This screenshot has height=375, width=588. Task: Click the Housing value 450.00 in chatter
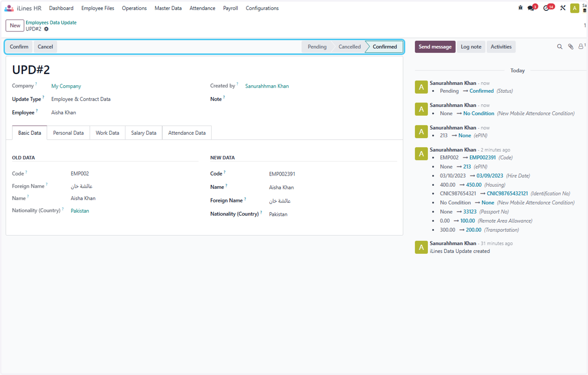click(x=474, y=185)
